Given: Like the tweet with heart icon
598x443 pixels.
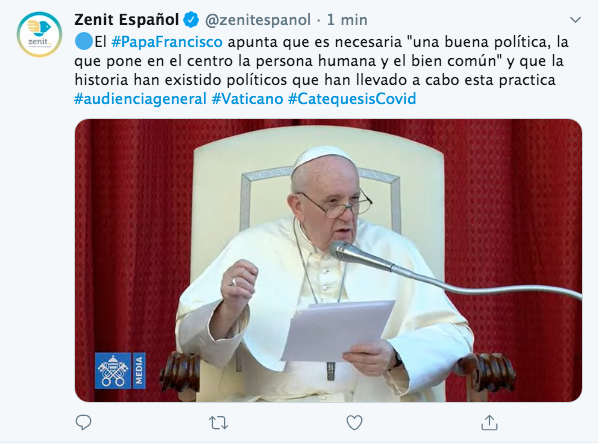Looking at the screenshot, I should [x=354, y=422].
